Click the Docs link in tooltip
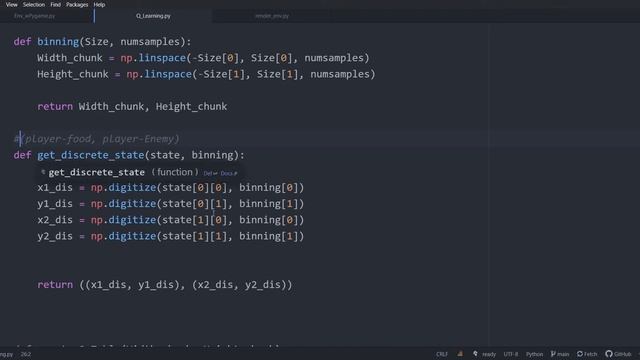Screen dimensions: 640x360 tap(229, 173)
